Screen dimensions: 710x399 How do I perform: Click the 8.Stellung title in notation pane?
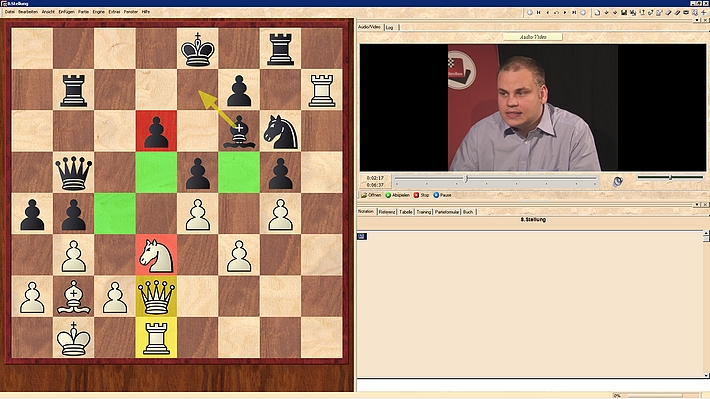(x=533, y=220)
